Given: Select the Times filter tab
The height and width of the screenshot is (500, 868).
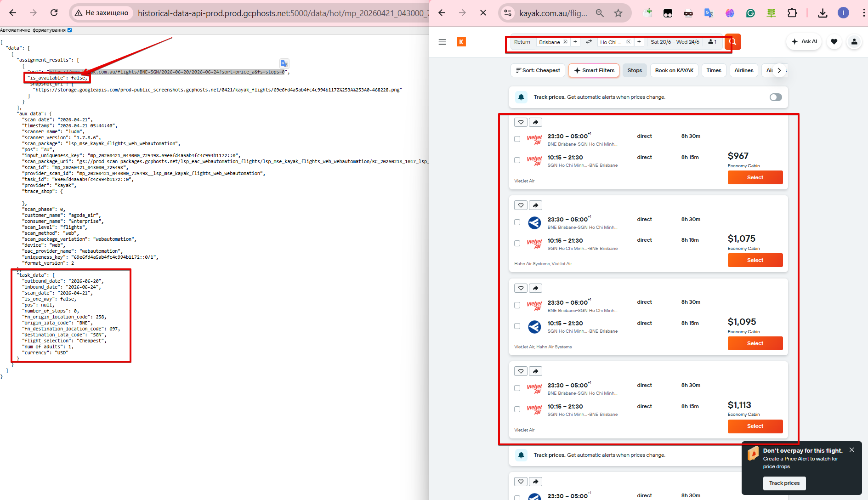Looking at the screenshot, I should [x=714, y=70].
